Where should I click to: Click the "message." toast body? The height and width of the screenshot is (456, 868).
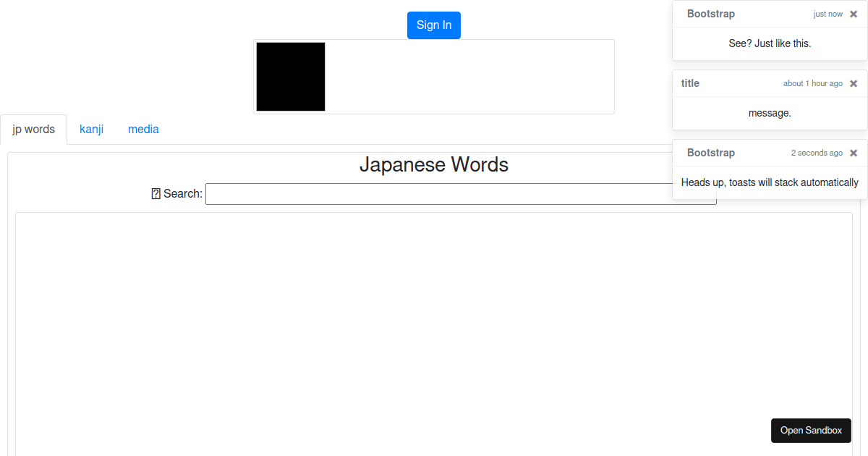click(x=770, y=112)
